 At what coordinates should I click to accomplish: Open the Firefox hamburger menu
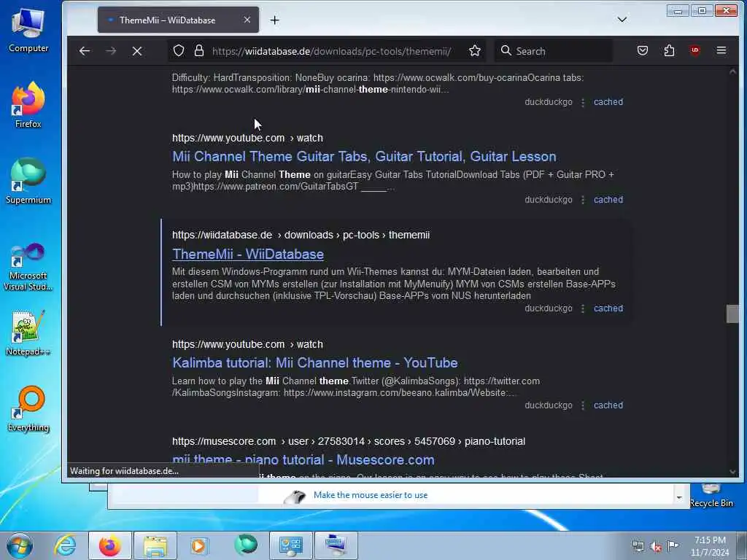click(x=721, y=50)
